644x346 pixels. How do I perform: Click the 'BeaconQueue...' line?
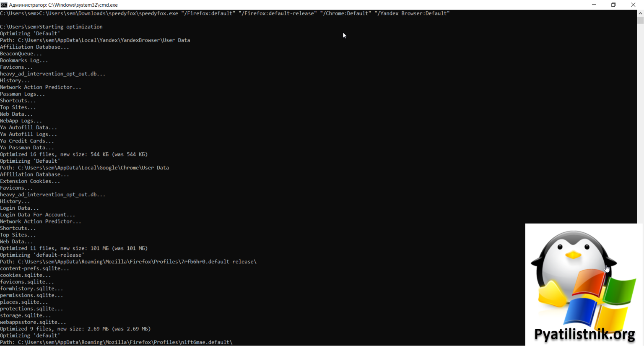21,54
